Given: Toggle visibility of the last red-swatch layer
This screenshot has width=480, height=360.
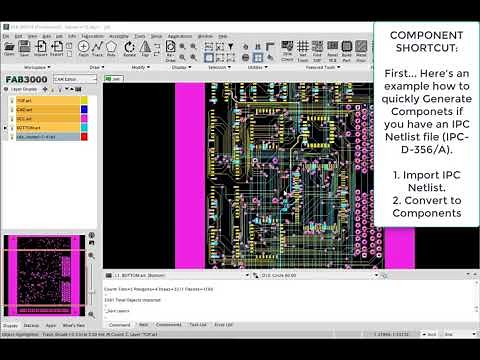Looking at the screenshot, I should coord(12,136).
